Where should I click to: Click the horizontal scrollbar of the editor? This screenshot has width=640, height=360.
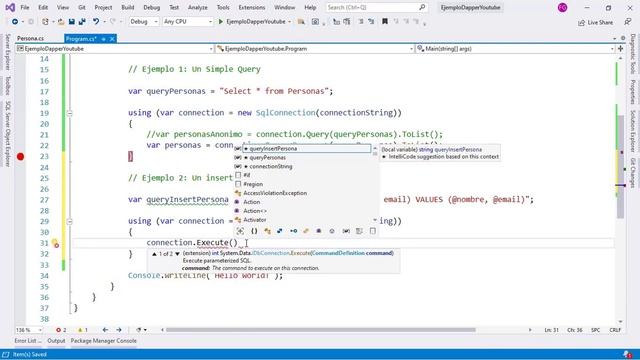[320, 330]
